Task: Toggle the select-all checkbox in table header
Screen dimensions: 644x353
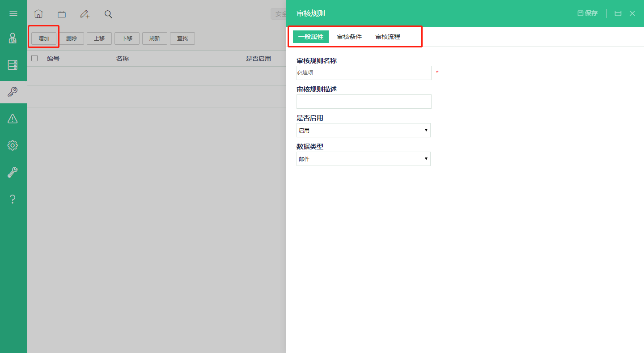Action: [34, 58]
